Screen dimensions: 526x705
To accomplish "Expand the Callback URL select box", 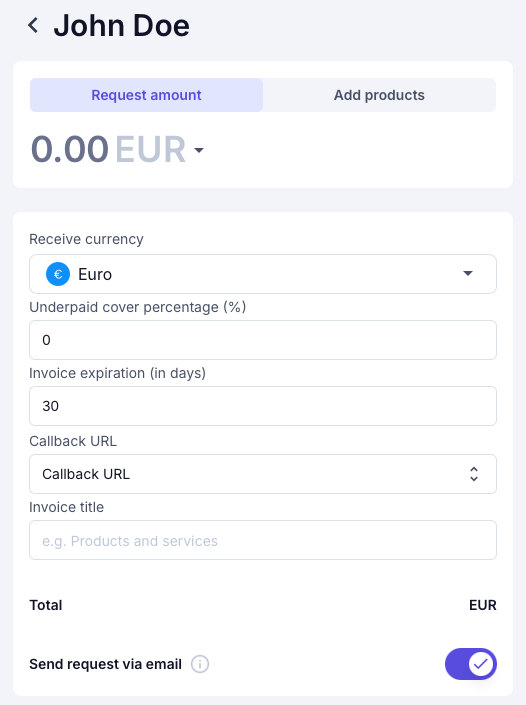I will click(263, 474).
